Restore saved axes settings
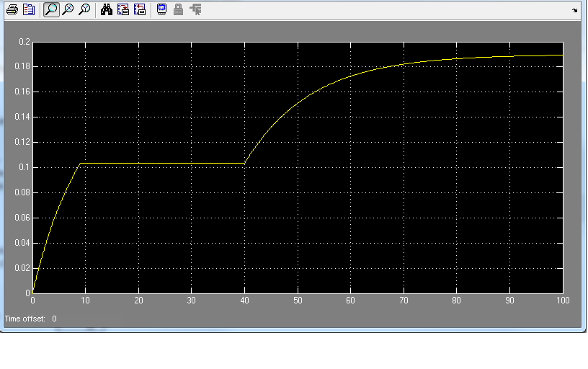588x369 pixels. (139, 10)
